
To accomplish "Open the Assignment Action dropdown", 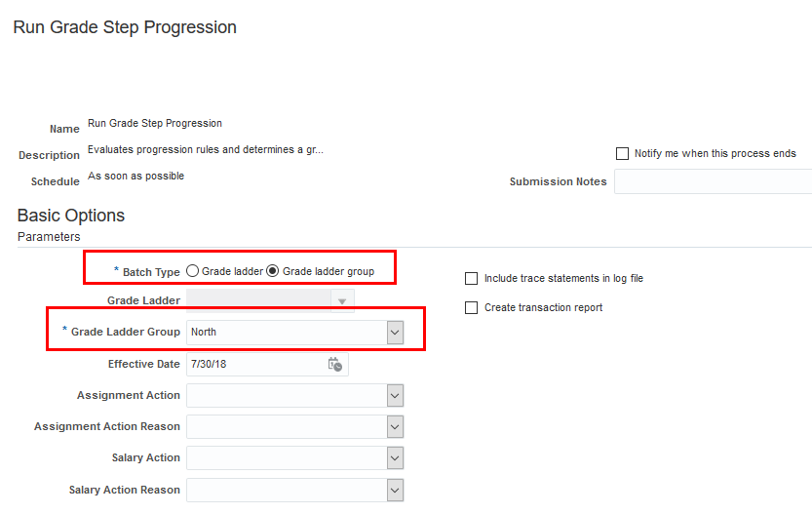I will coord(395,396).
